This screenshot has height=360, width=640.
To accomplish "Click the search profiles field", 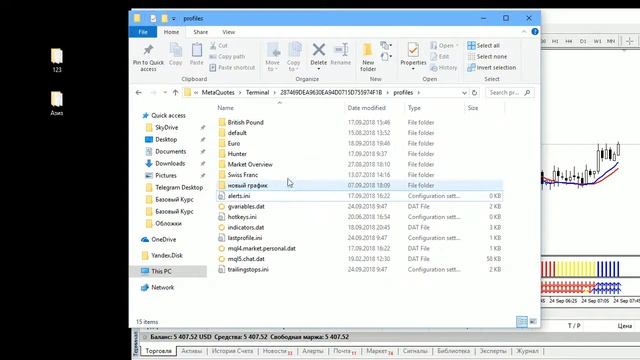I will pyautogui.click(x=509, y=93).
